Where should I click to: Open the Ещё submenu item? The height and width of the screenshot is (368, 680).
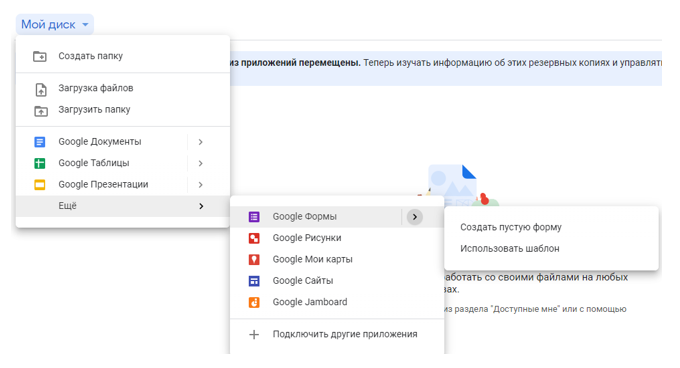click(123, 206)
